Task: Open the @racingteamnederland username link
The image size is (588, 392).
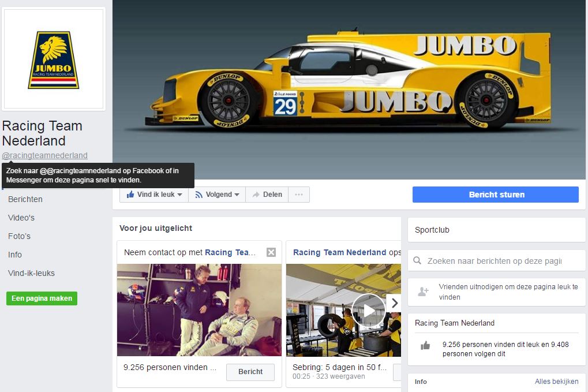Action: (44, 155)
